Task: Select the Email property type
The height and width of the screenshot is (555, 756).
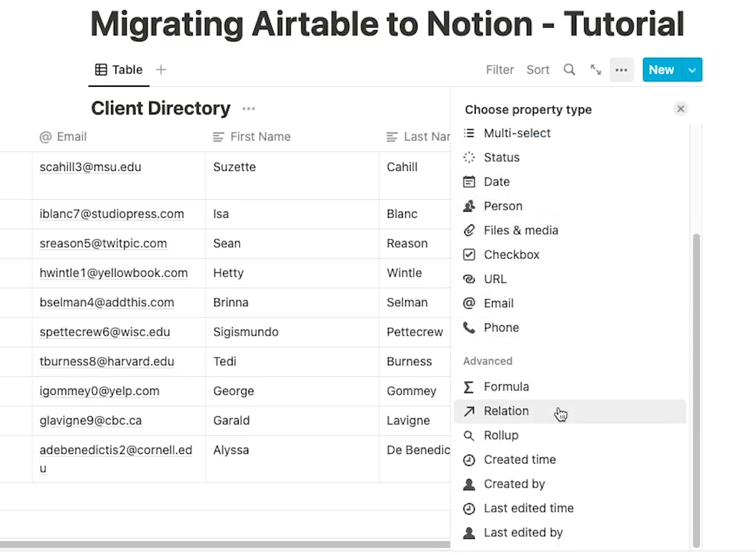Action: coord(570,304)
